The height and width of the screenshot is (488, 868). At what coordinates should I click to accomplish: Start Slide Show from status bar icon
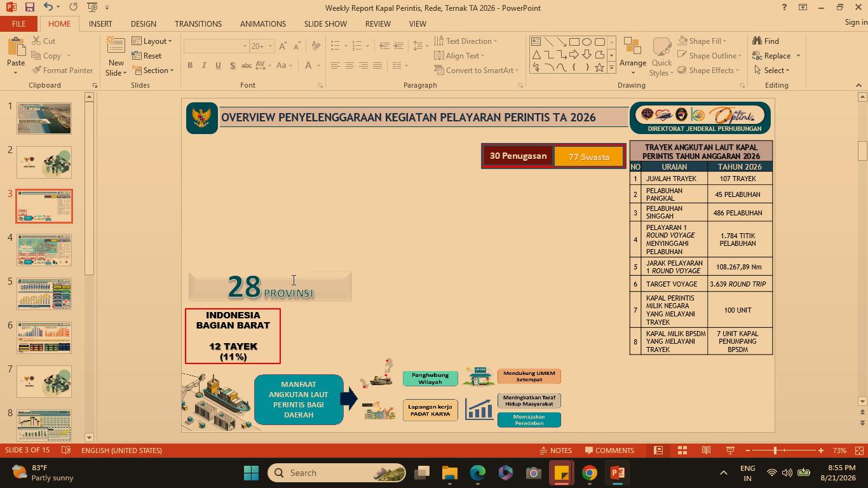tap(730, 451)
